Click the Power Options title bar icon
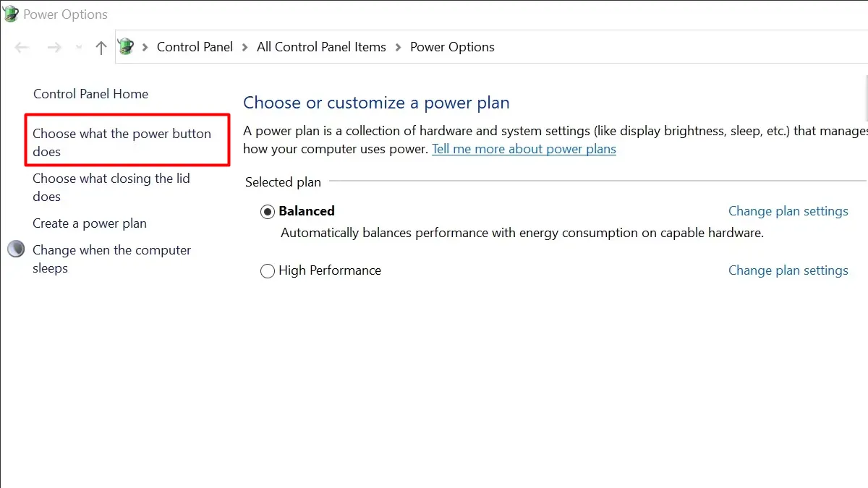 12,14
